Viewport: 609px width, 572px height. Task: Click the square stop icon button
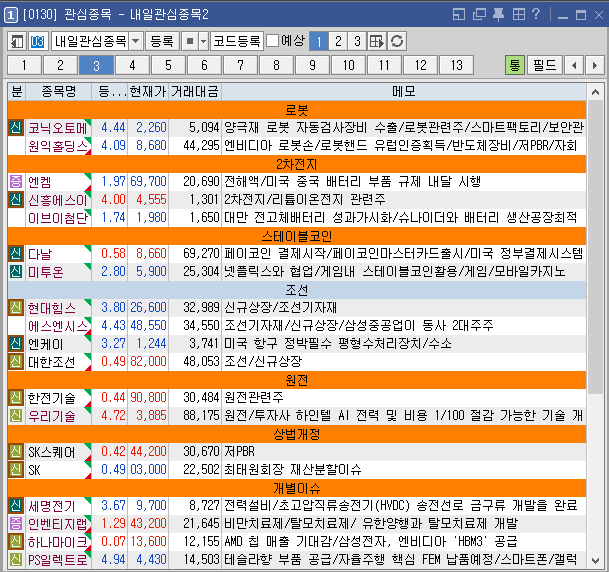[x=190, y=41]
